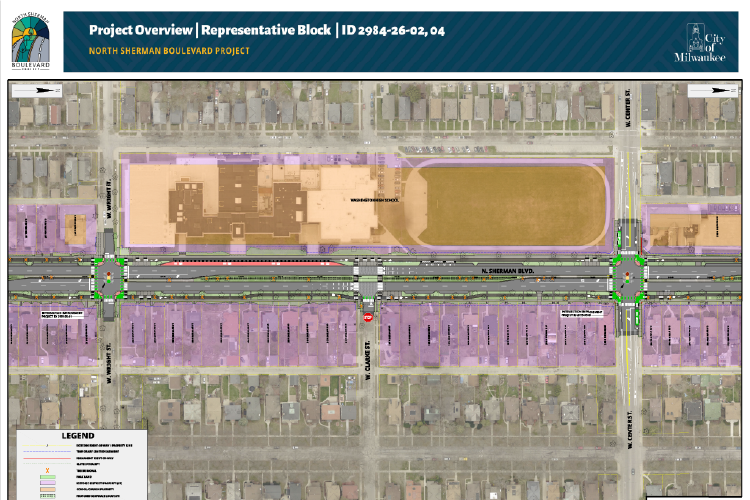Image resolution: width=750 pixels, height=500 pixels.
Task: Click the solid red line sample in the legend
Action: (x=47, y=458)
